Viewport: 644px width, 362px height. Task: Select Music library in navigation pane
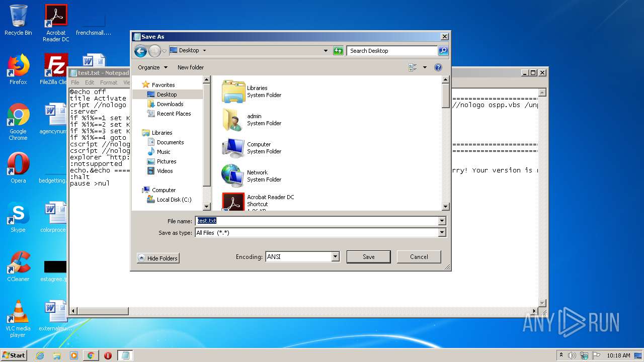click(164, 152)
